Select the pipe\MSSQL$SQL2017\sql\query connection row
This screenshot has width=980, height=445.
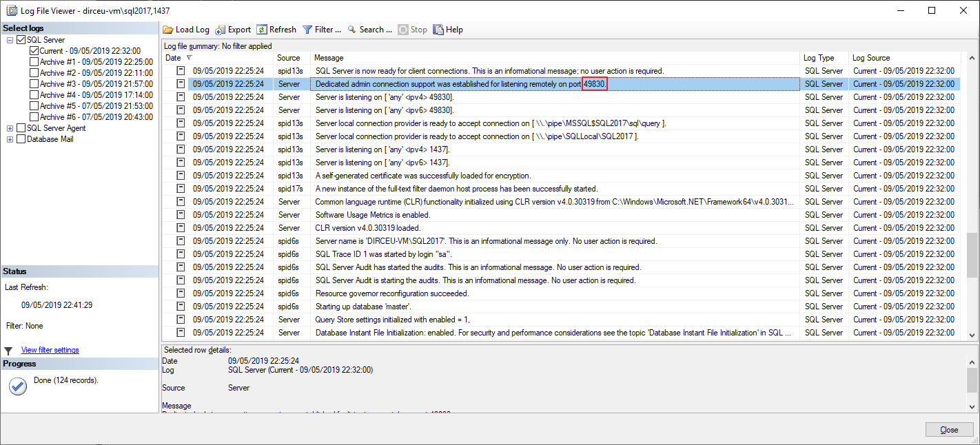click(562, 123)
